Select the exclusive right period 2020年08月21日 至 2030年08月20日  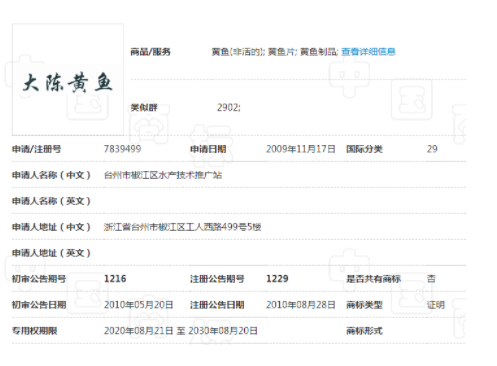tap(181, 331)
